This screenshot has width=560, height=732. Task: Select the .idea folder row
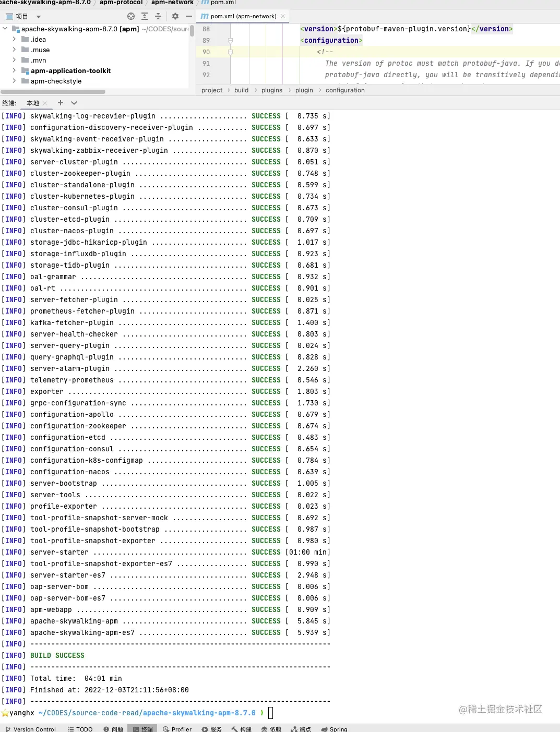pos(38,39)
